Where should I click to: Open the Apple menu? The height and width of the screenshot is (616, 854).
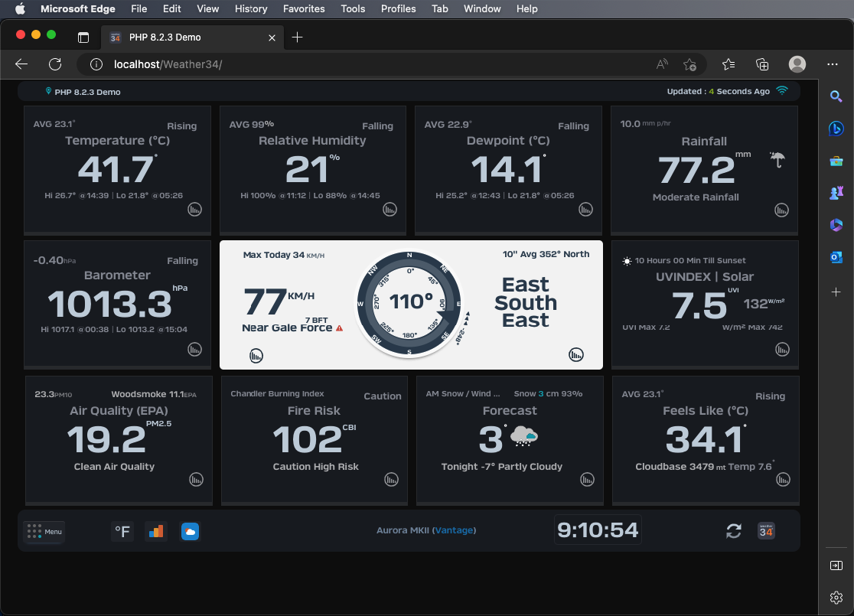(x=20, y=8)
